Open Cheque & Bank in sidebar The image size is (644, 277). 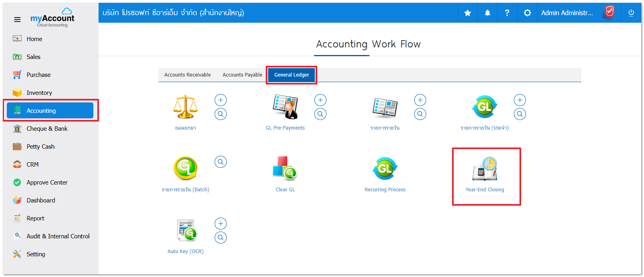47,129
